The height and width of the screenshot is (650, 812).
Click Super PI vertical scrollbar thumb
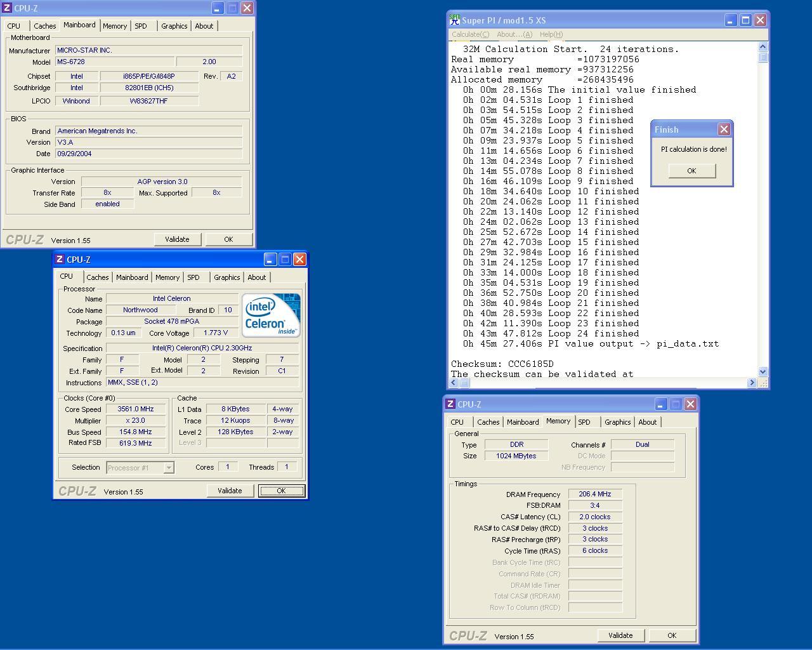(763, 57)
